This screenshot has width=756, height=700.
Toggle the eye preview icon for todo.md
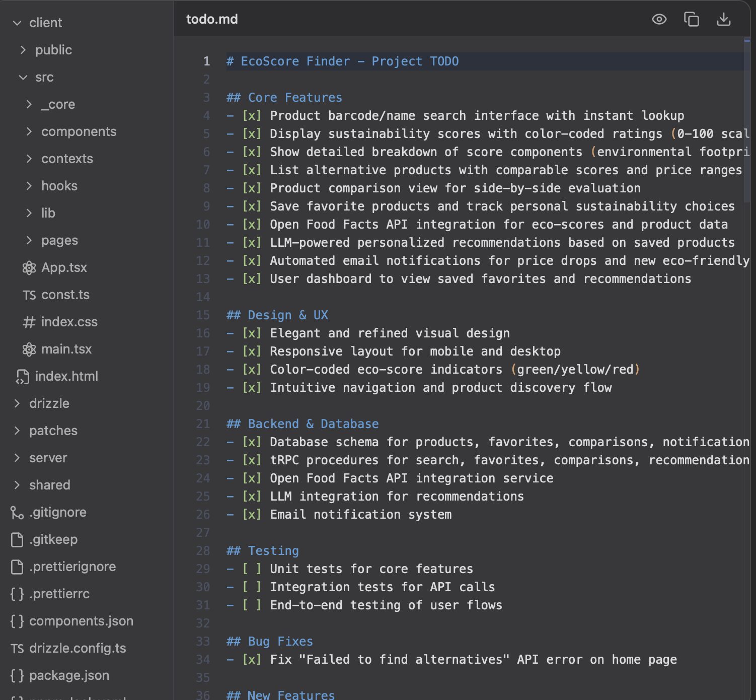click(659, 20)
